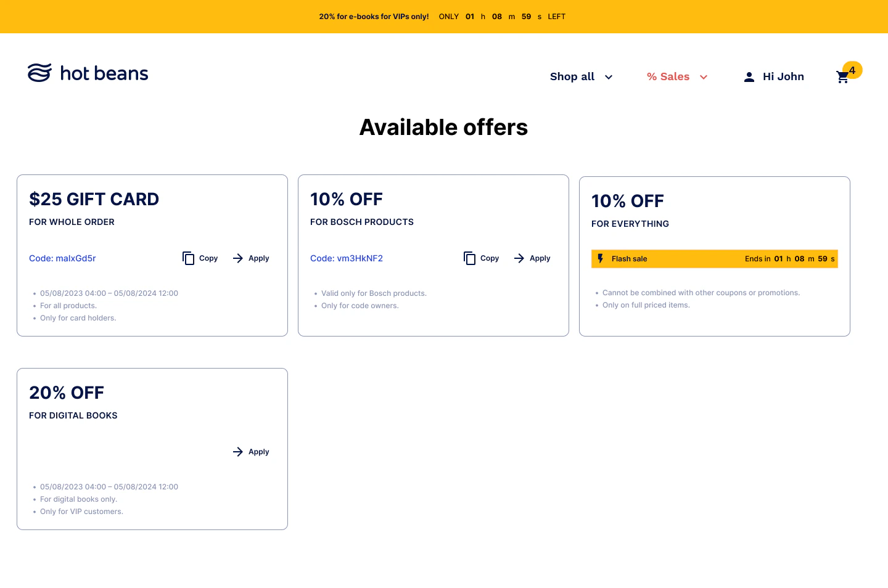This screenshot has height=588, width=888.
Task: Open the Sales dropdown chevron
Action: point(704,77)
